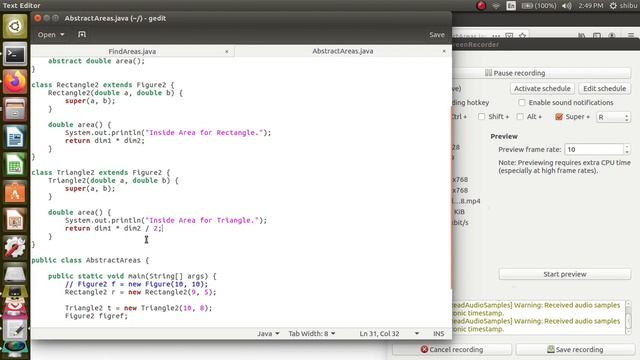This screenshot has width=640, height=360.
Task: Uncheck the Super + hotkey checkbox
Action: pyautogui.click(x=559, y=117)
